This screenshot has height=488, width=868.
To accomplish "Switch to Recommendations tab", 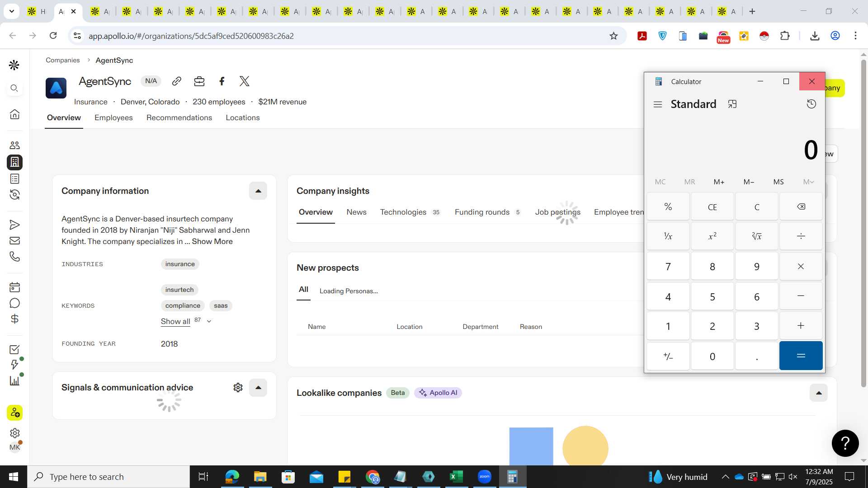I will (x=179, y=117).
